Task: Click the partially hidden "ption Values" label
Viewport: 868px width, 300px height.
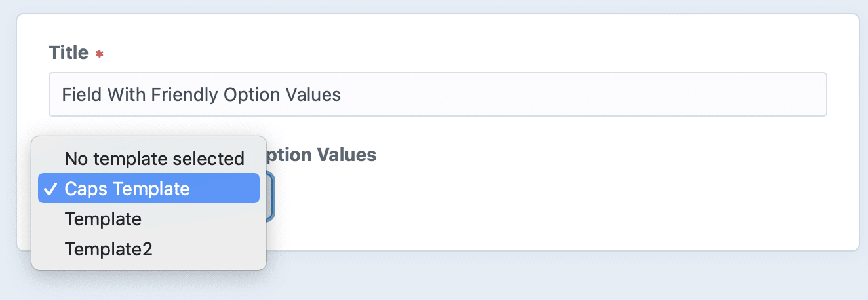Action: tap(321, 155)
